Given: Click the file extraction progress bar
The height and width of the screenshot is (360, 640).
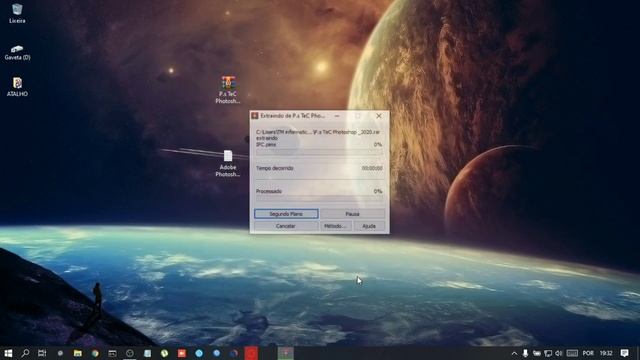Looking at the screenshot, I should pyautogui.click(x=319, y=152).
